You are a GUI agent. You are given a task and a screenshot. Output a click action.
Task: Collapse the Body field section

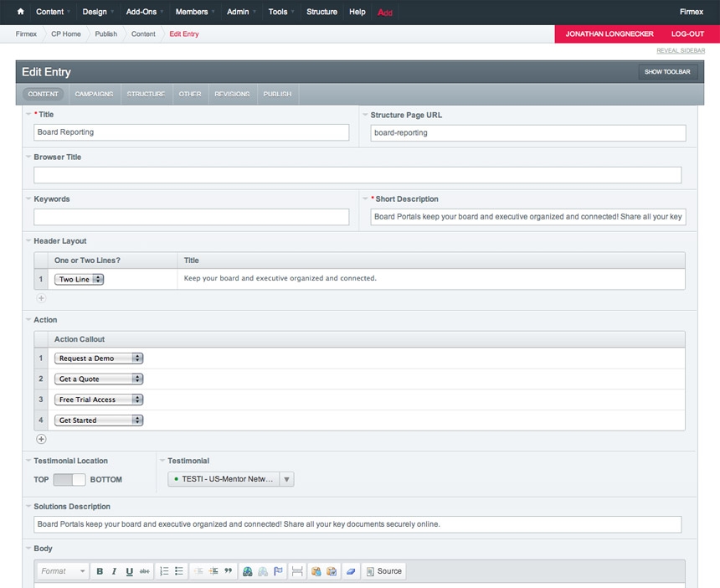point(28,548)
